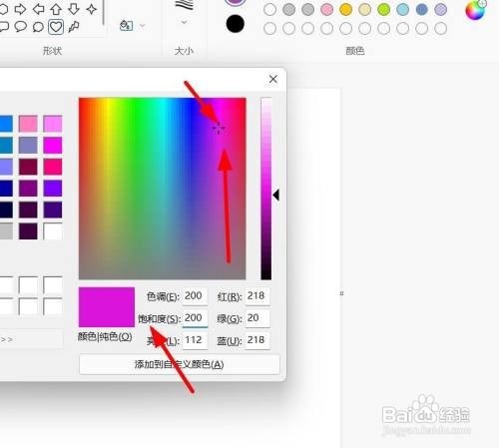Screen dimensions: 499x448
Task: Click the Saturation field showing 200
Action: 195,318
